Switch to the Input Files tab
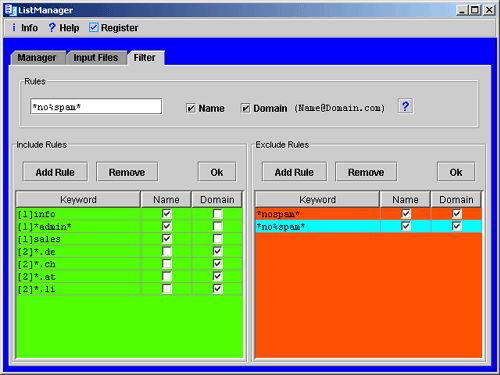Viewport: 500px width, 375px height. (96, 58)
